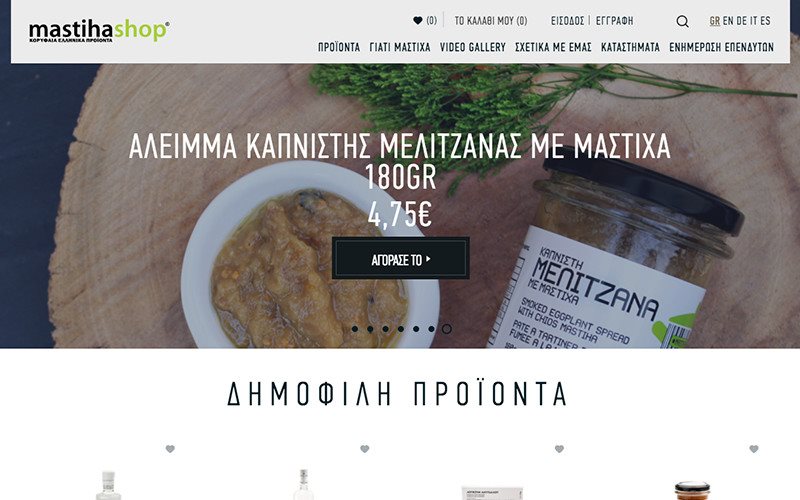Click the ΕΓΓΡΑΦΗ register link
This screenshot has width=800, height=500.
[614, 21]
